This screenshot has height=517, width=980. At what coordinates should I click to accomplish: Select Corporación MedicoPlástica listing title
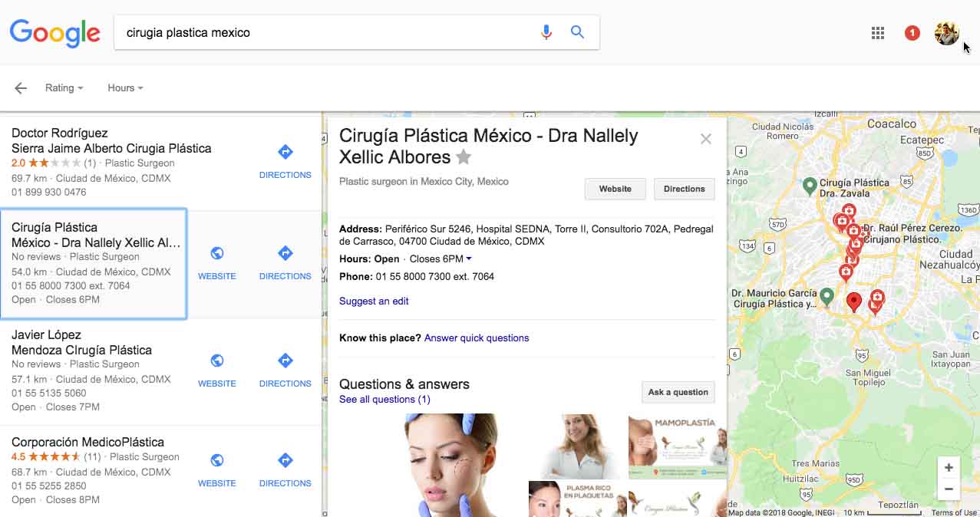click(87, 443)
